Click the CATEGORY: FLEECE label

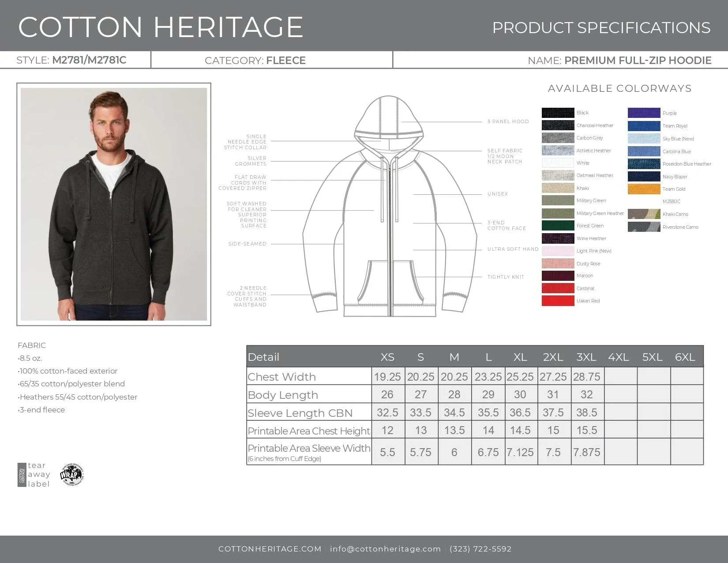point(255,60)
